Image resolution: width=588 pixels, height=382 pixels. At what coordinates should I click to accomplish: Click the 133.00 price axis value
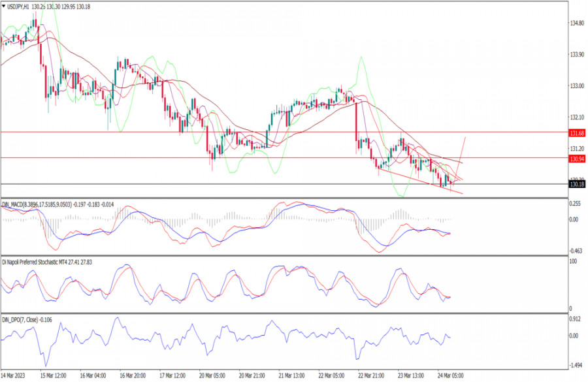pos(577,86)
